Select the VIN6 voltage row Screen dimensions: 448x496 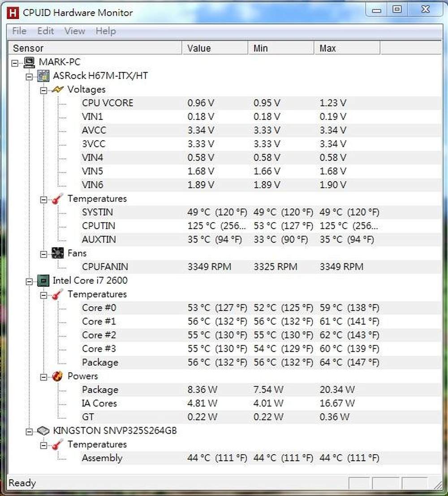[x=261, y=185]
